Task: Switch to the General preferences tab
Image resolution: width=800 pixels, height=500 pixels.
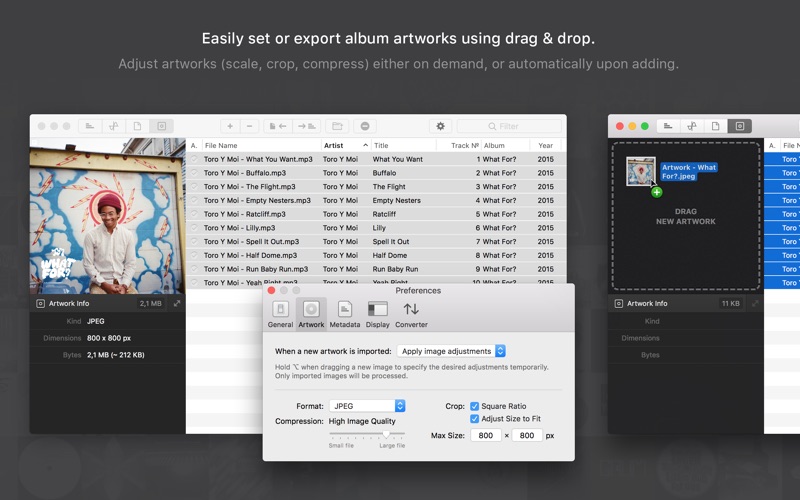Action: [x=280, y=314]
